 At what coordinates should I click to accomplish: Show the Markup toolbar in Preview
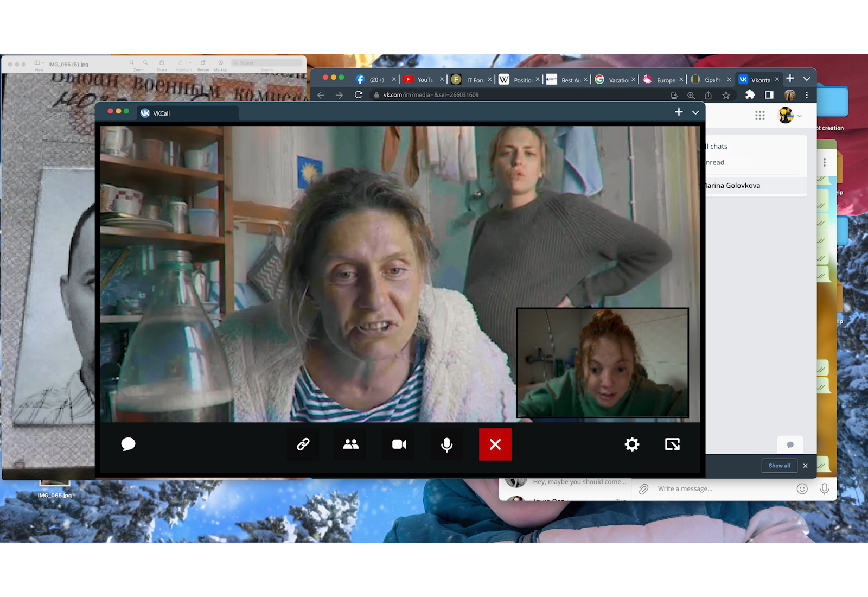220,63
